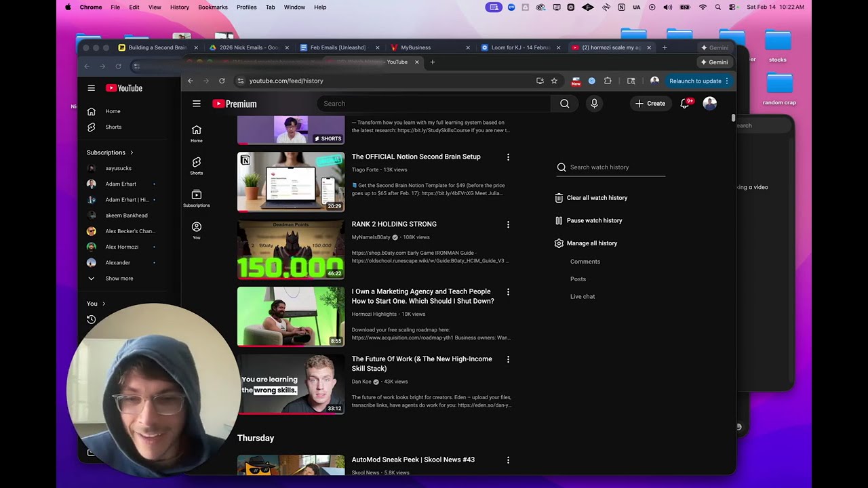Open Shorts in mini sidebar
Viewport: 868px width, 488px height.
[x=196, y=166]
